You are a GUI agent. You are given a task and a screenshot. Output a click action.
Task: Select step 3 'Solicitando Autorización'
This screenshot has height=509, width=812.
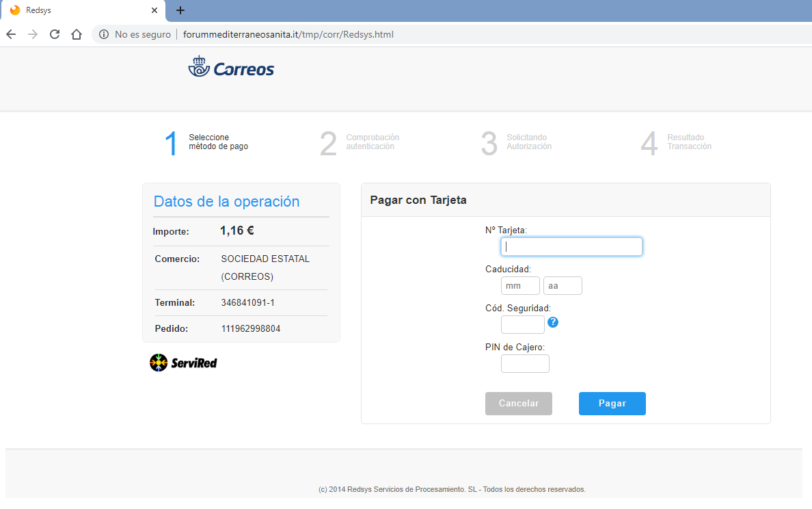point(516,142)
